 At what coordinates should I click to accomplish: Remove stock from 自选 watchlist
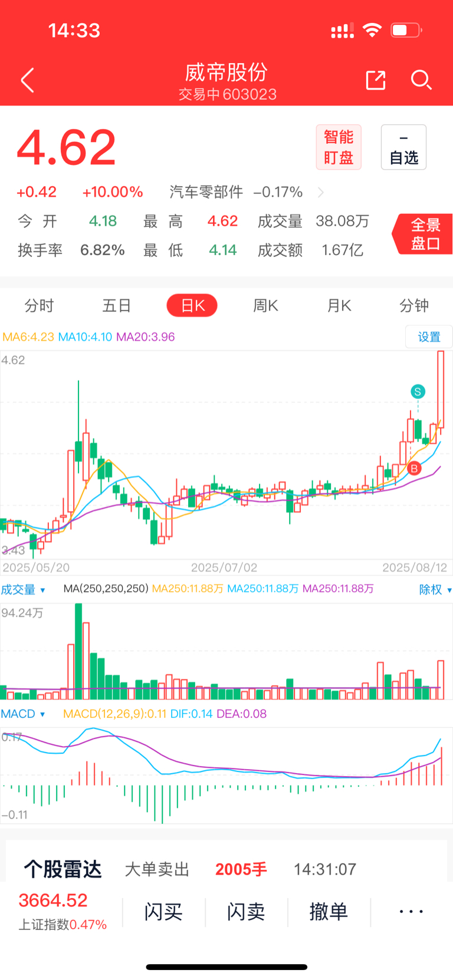(x=403, y=147)
